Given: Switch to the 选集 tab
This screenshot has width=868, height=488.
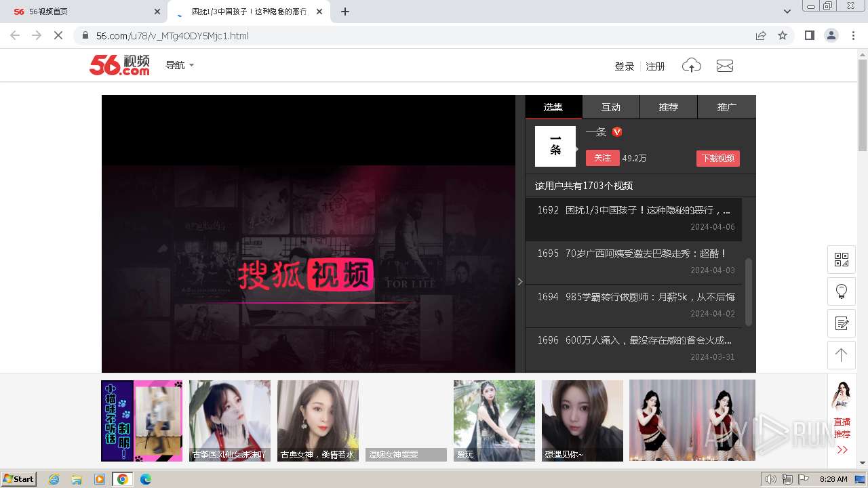Looking at the screenshot, I should (x=553, y=107).
